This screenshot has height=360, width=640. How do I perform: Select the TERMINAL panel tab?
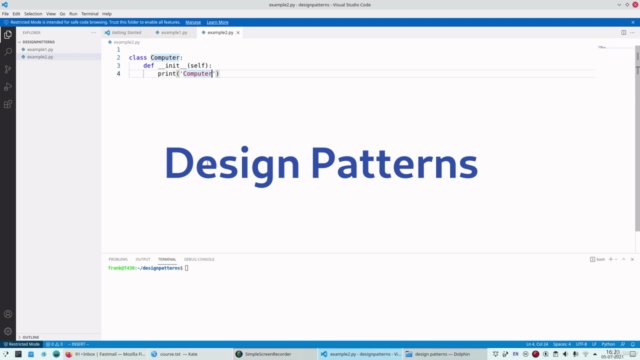pyautogui.click(x=167, y=259)
